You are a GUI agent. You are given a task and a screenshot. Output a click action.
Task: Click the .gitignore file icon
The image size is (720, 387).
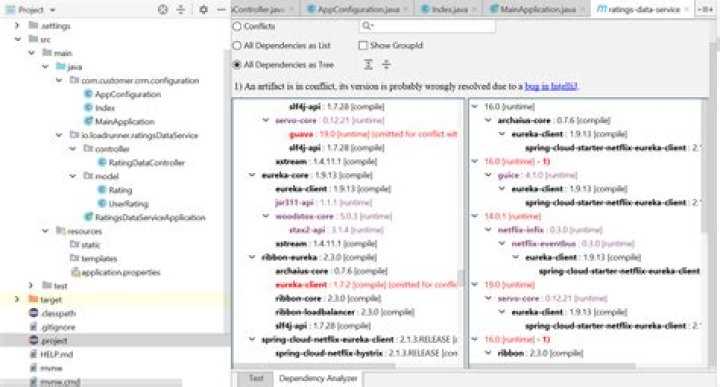(x=34, y=327)
